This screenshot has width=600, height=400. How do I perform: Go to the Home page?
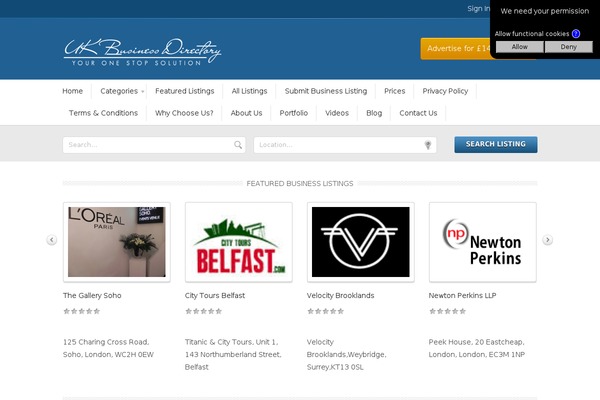click(72, 91)
